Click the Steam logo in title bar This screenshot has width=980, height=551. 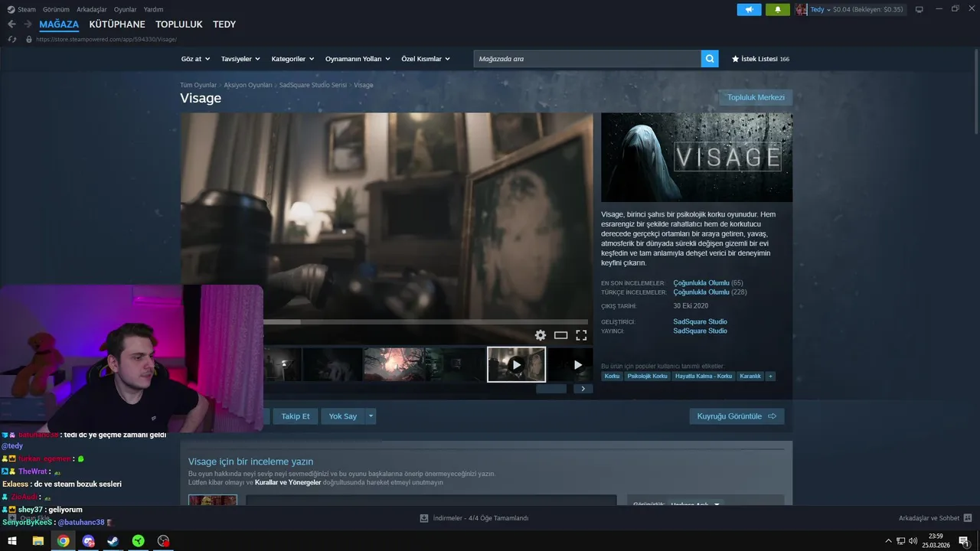tap(11, 9)
